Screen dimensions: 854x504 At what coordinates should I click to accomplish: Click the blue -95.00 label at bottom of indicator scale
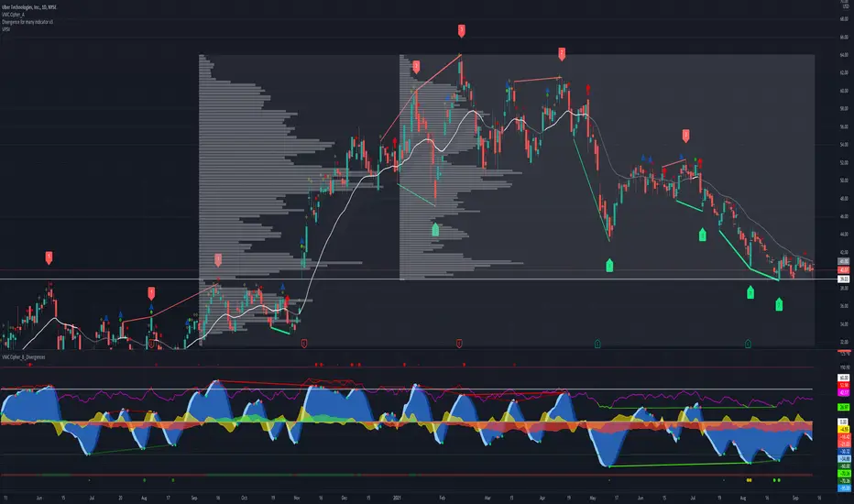coord(843,488)
